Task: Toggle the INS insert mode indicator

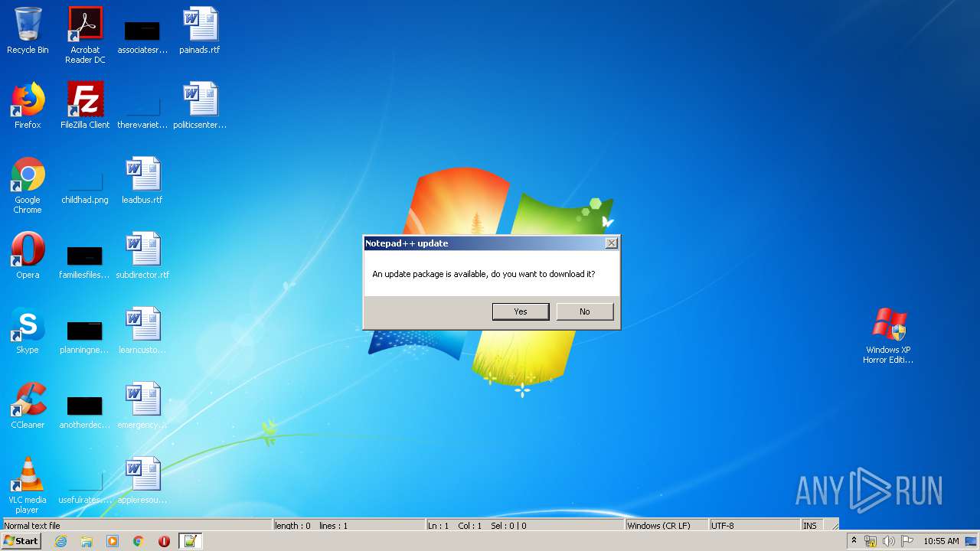Action: coord(812,526)
